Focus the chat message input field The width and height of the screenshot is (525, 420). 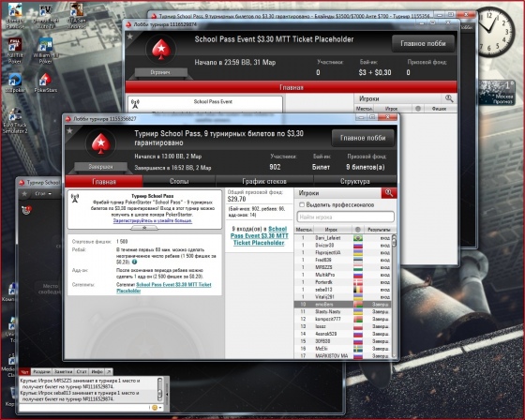[x=83, y=408]
